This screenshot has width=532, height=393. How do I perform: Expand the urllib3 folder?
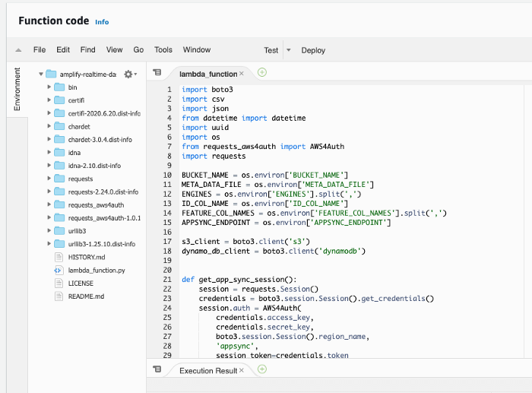(49, 230)
